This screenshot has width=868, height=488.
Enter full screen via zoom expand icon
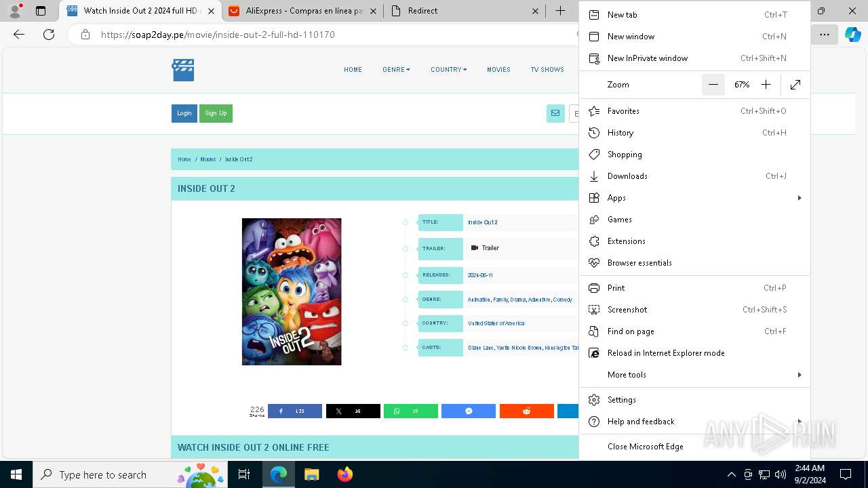(x=795, y=85)
